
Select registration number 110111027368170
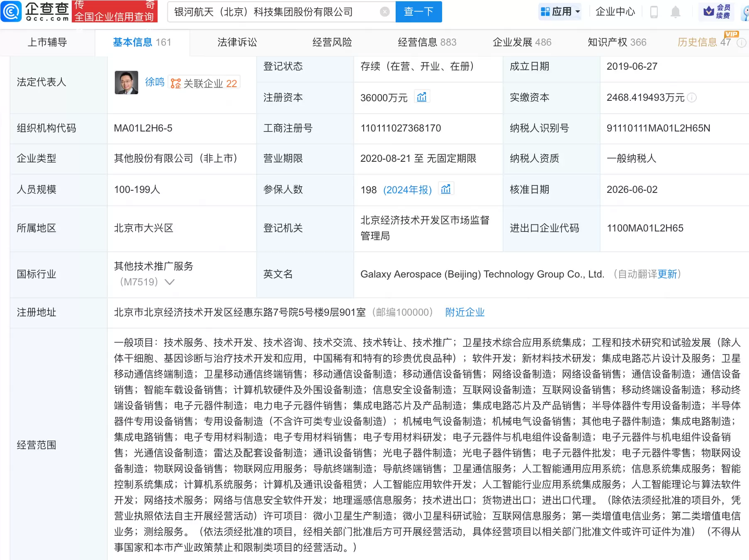pyautogui.click(x=401, y=128)
